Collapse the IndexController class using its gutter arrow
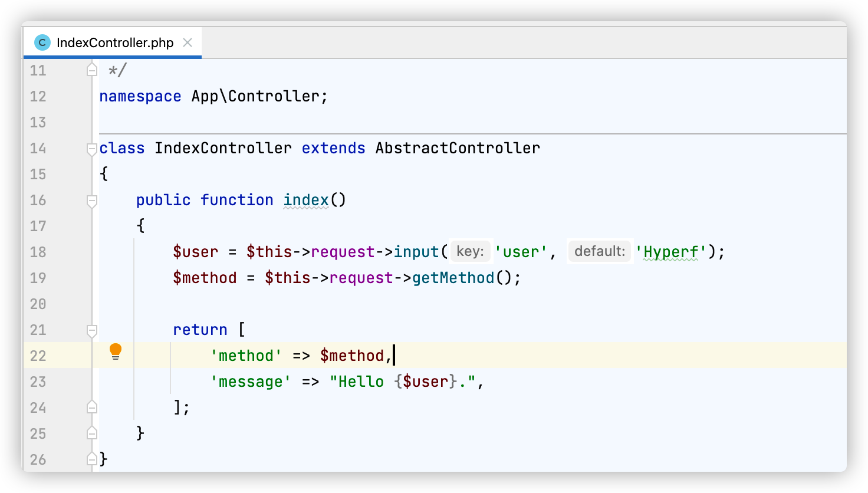This screenshot has height=493, width=868. [x=91, y=148]
